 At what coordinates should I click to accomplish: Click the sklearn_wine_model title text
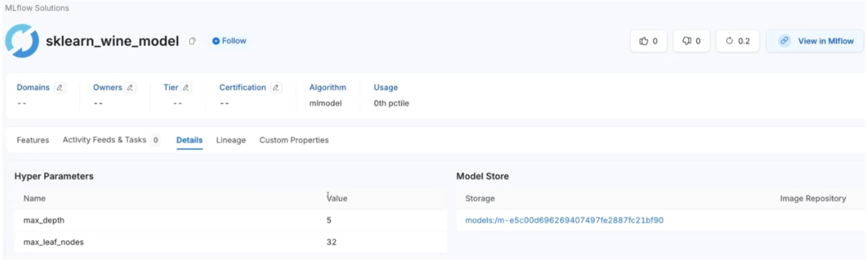pos(112,41)
